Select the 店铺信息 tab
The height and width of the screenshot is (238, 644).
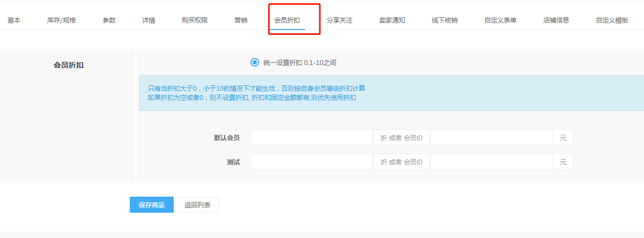click(x=556, y=20)
